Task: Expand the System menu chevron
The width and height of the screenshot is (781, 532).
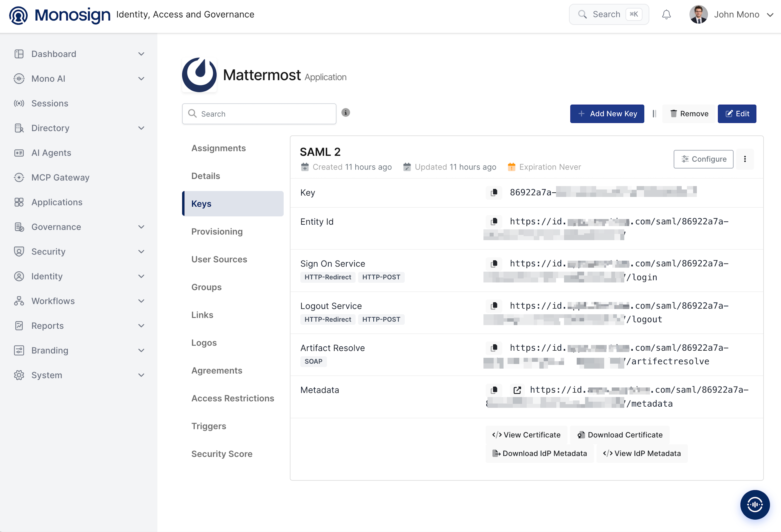Action: [141, 375]
